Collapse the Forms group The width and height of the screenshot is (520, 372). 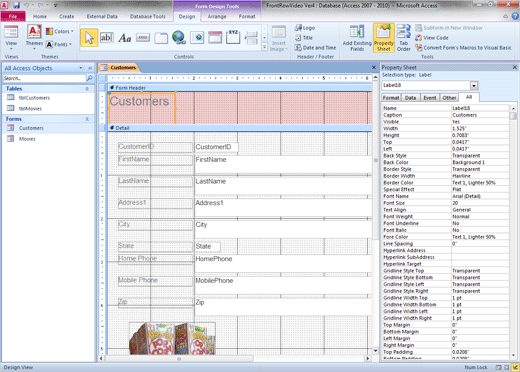coord(87,119)
